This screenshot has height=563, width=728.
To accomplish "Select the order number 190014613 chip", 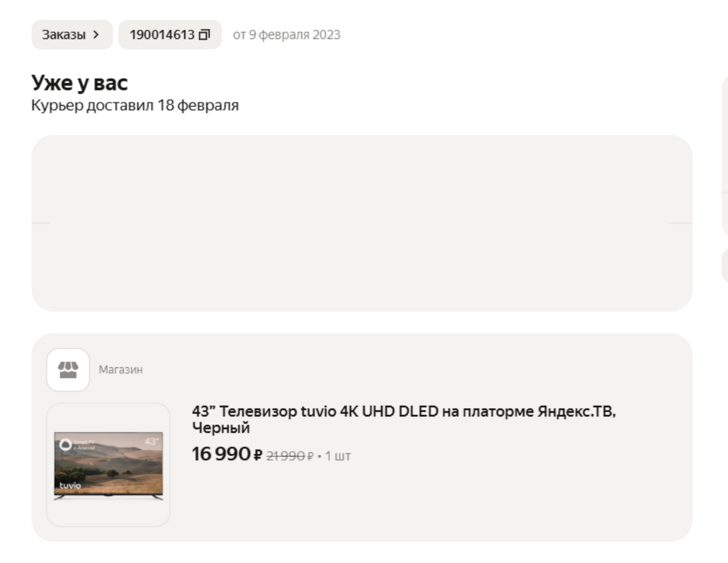I will click(x=162, y=35).
